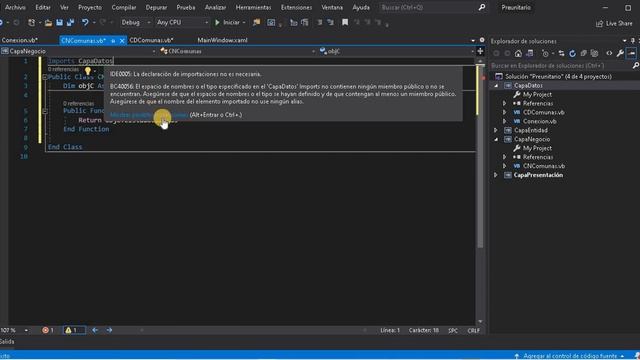Open the Proyecto menu
The width and height of the screenshot is (640, 360).
coord(90,7)
